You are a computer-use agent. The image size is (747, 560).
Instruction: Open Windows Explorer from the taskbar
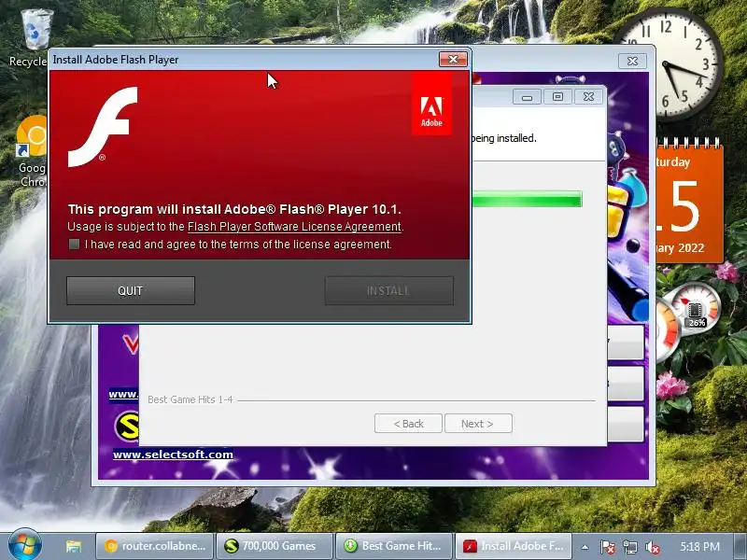[74, 546]
